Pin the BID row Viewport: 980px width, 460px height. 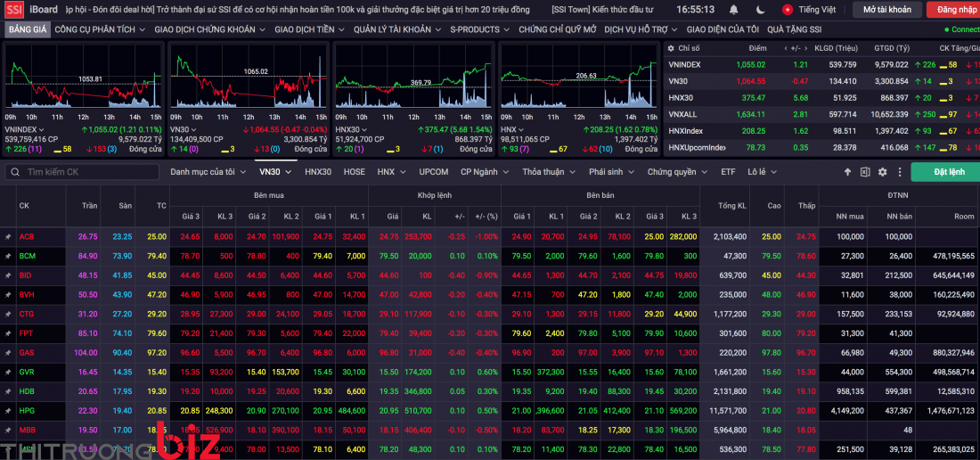point(8,275)
